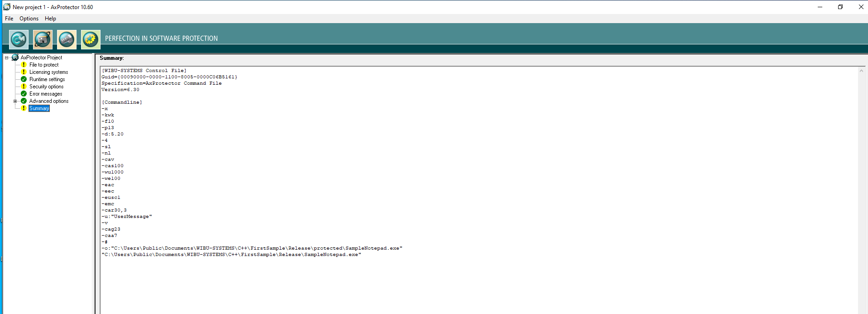Click the '-caa7' option line
Viewport: 868px width, 314px height.
(109, 236)
